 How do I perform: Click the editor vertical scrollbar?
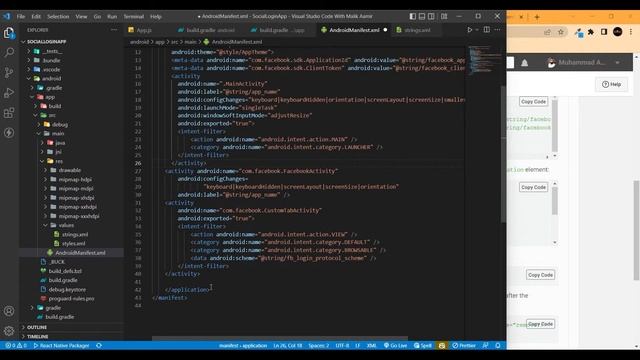point(503,154)
